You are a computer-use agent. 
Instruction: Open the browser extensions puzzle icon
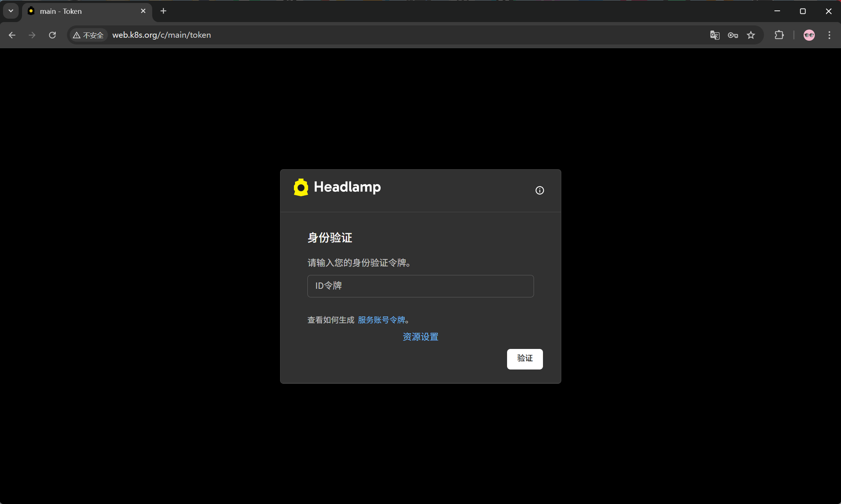779,35
